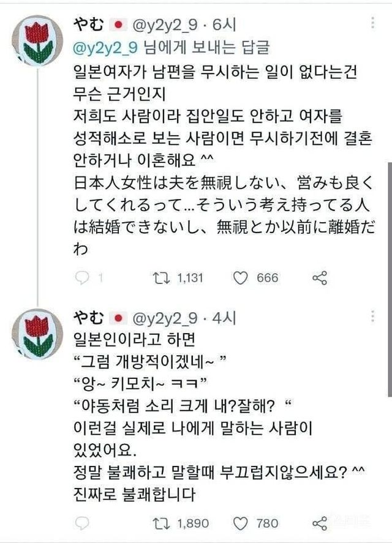Share the second tweet via the share icon
The image size is (392, 543).
pyautogui.click(x=320, y=523)
